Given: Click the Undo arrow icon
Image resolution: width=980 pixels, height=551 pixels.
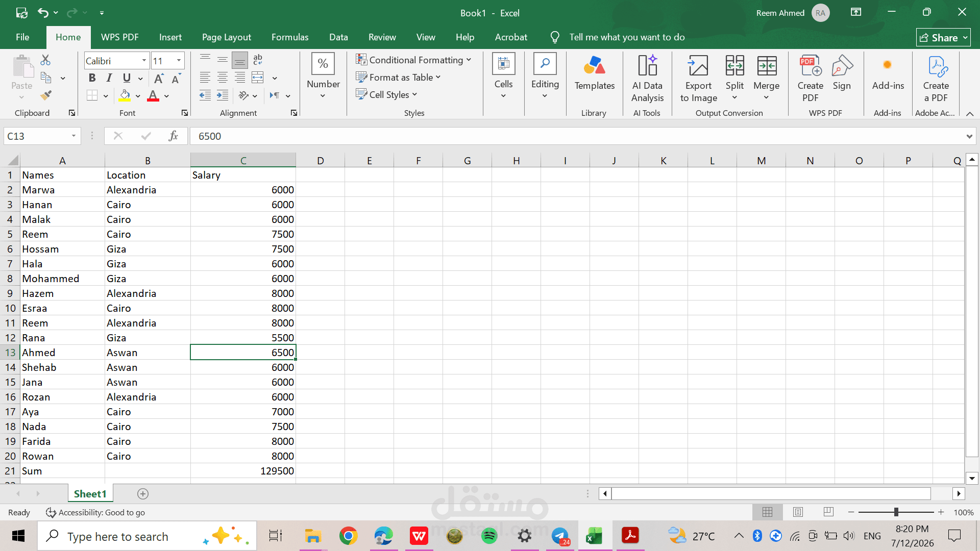Looking at the screenshot, I should coord(43,13).
